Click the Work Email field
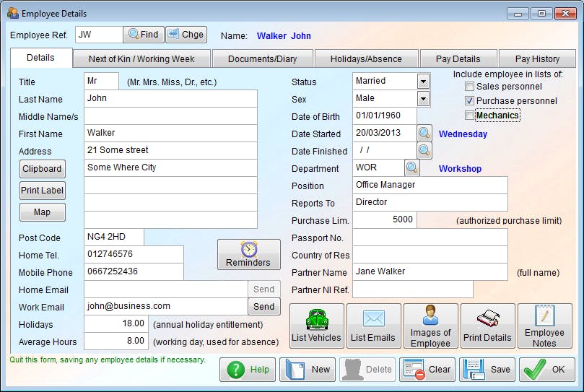584x392 pixels. [x=166, y=306]
